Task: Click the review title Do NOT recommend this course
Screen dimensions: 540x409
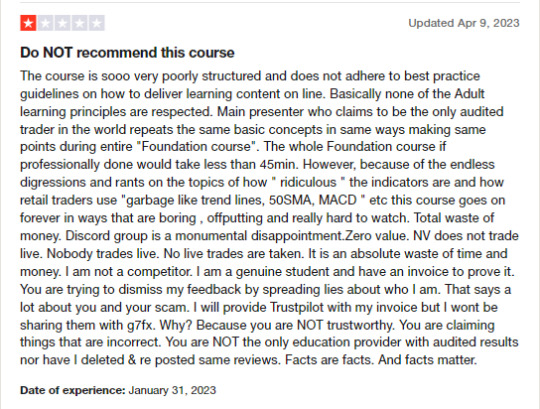Action: [x=127, y=53]
